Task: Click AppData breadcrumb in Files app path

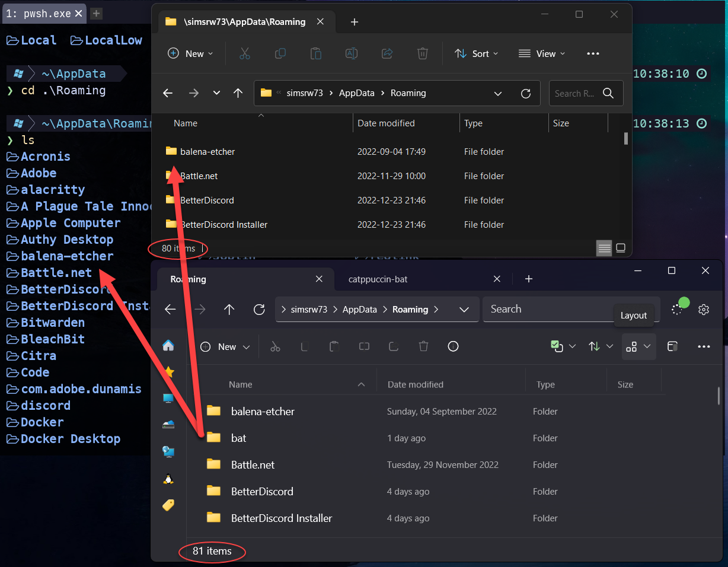Action: 359,309
